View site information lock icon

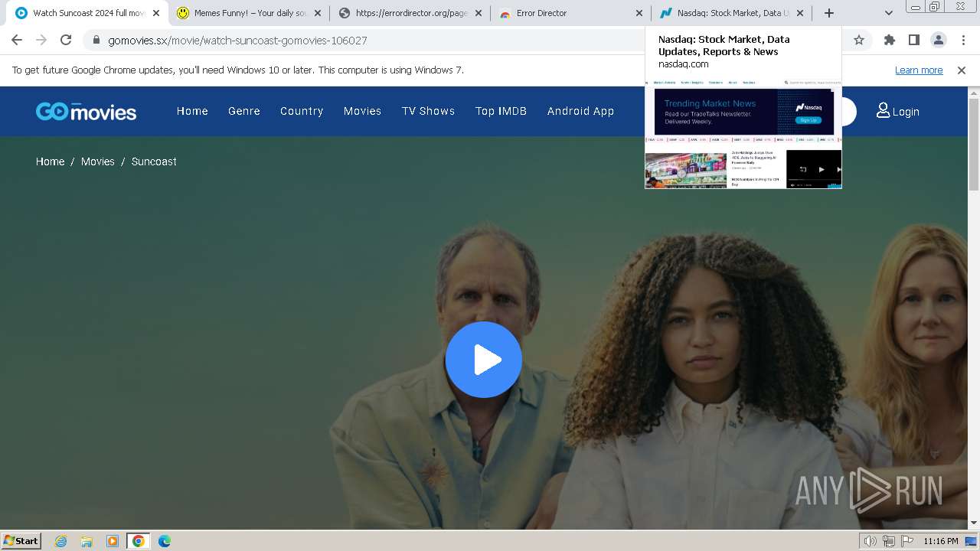click(x=96, y=41)
